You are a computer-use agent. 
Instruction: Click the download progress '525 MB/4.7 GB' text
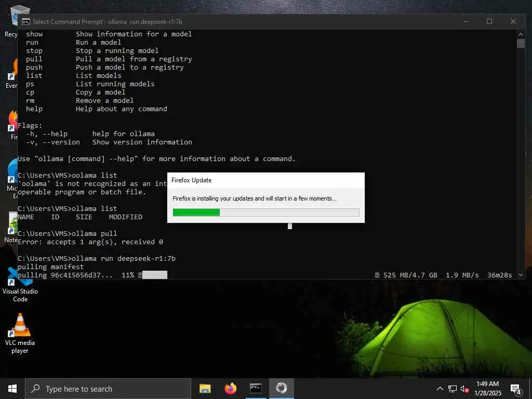[410, 275]
